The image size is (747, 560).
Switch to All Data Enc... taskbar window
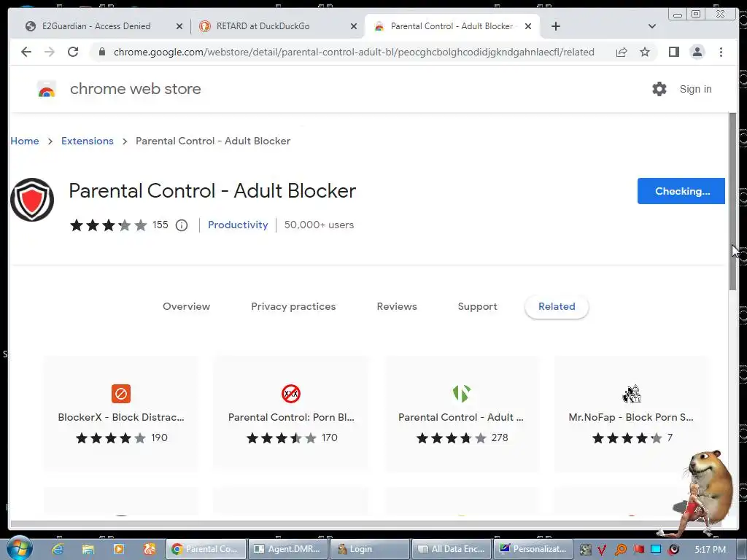pos(452,549)
